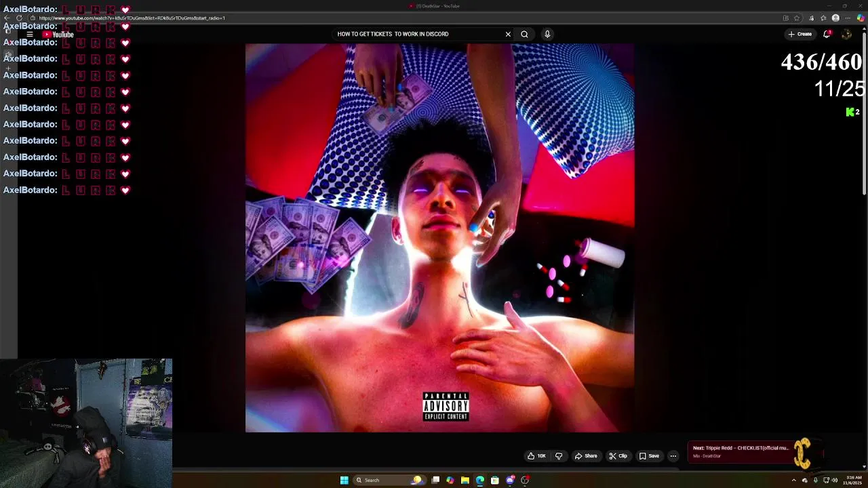Open network and volume quick settings

830,480
